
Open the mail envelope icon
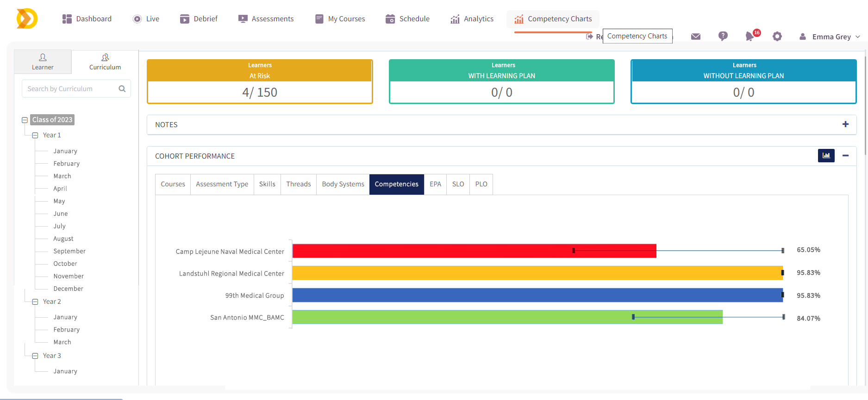[x=695, y=37]
